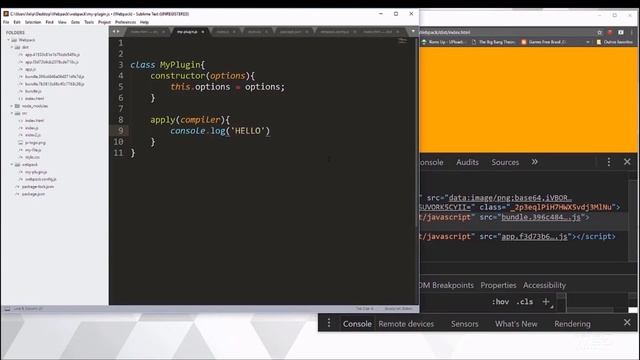Open the Project menu in Sublime Text
The image size is (640, 360).
[104, 22]
